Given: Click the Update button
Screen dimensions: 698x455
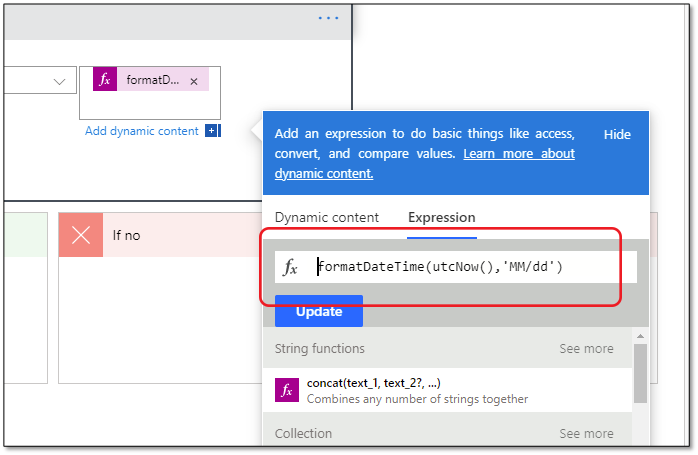Looking at the screenshot, I should [319, 311].
